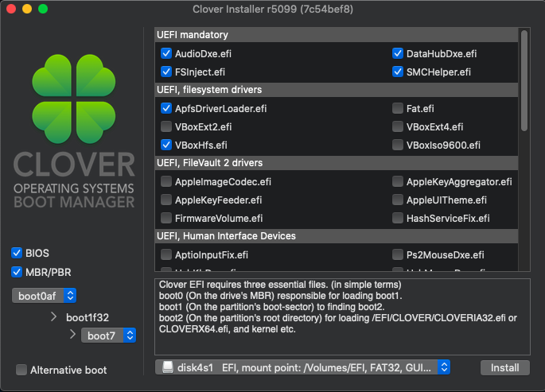
Task: Check HashServiceFix.efi option
Action: (x=398, y=218)
